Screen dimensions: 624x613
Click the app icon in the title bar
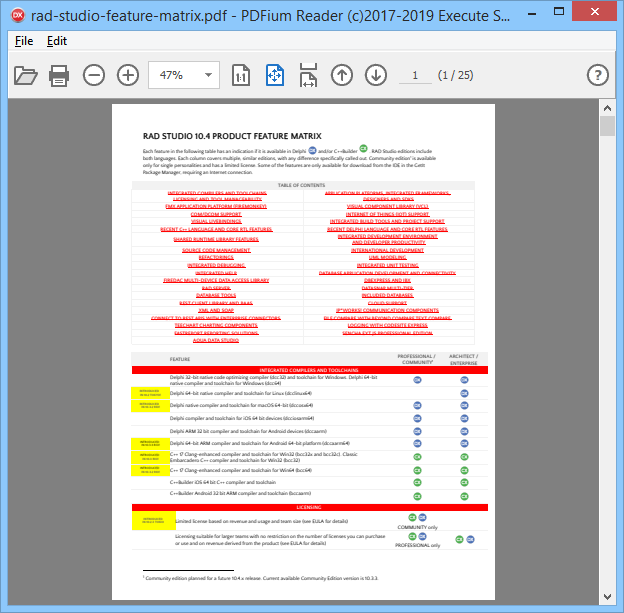click(18, 15)
